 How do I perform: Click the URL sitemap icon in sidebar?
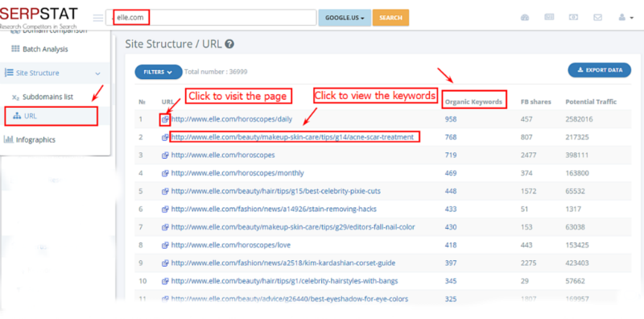coord(17,116)
